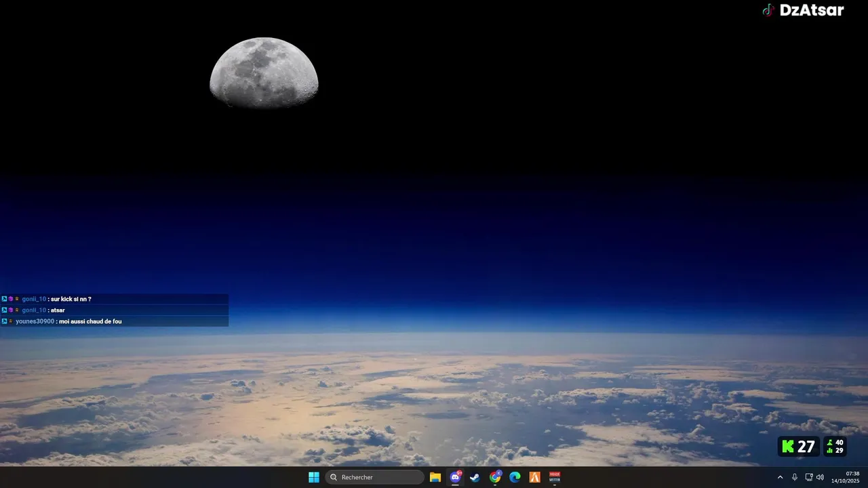The width and height of the screenshot is (868, 488).
Task: Open network settings tray icon
Action: pos(809,477)
